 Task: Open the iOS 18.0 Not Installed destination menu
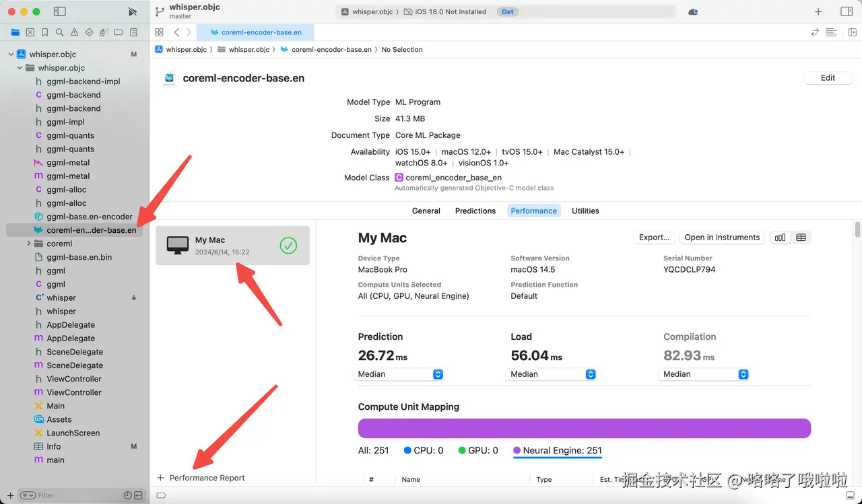coord(445,11)
